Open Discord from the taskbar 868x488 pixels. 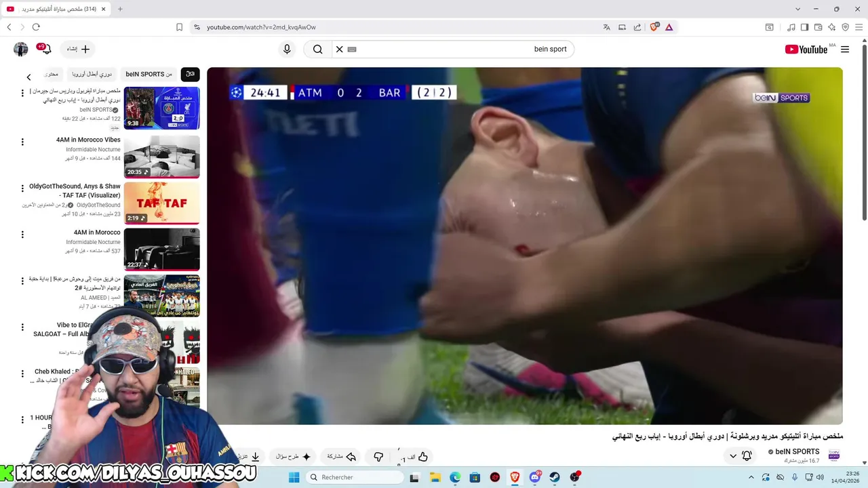(535, 477)
